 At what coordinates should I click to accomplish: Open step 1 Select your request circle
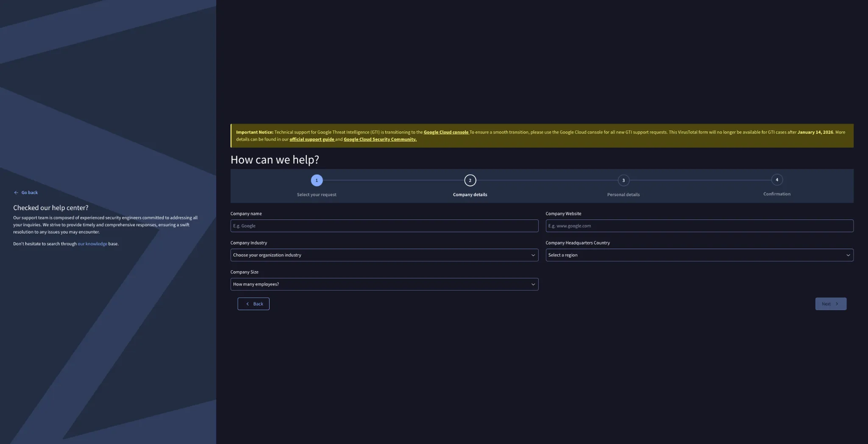tap(317, 180)
